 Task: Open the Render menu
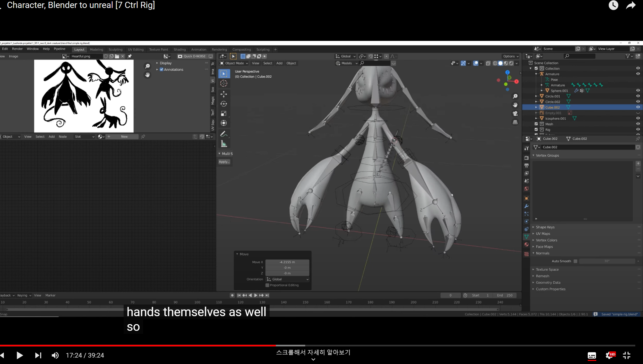click(17, 49)
